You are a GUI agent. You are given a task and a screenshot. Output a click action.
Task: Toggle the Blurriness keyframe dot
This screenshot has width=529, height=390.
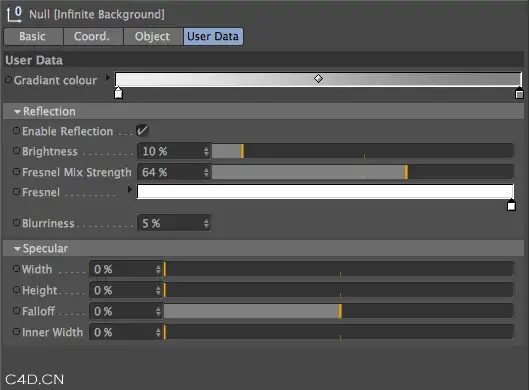point(16,222)
